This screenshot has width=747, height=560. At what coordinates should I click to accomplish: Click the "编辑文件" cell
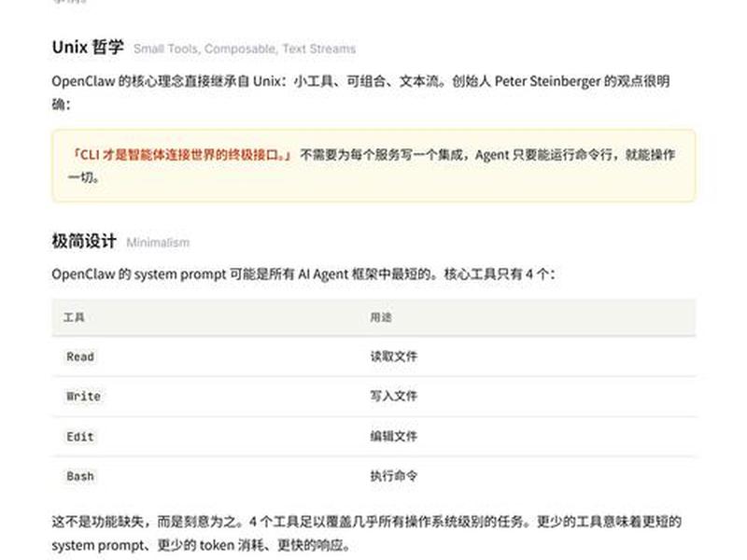(x=393, y=436)
